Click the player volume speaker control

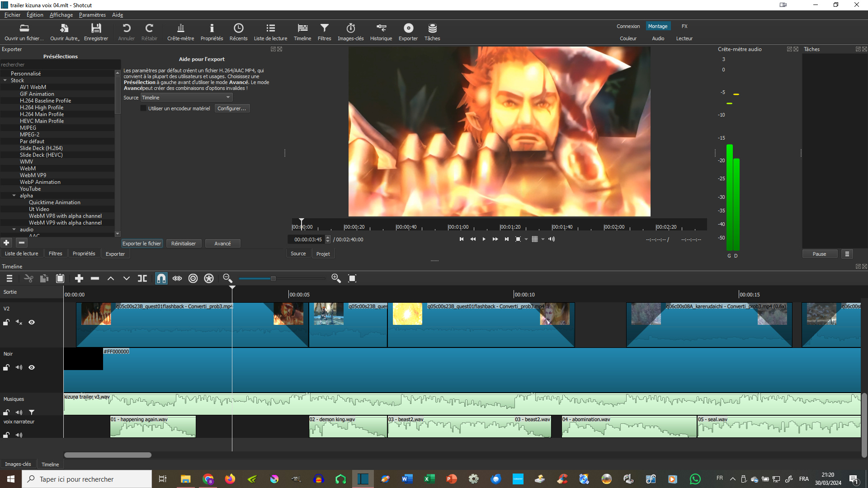[552, 239]
